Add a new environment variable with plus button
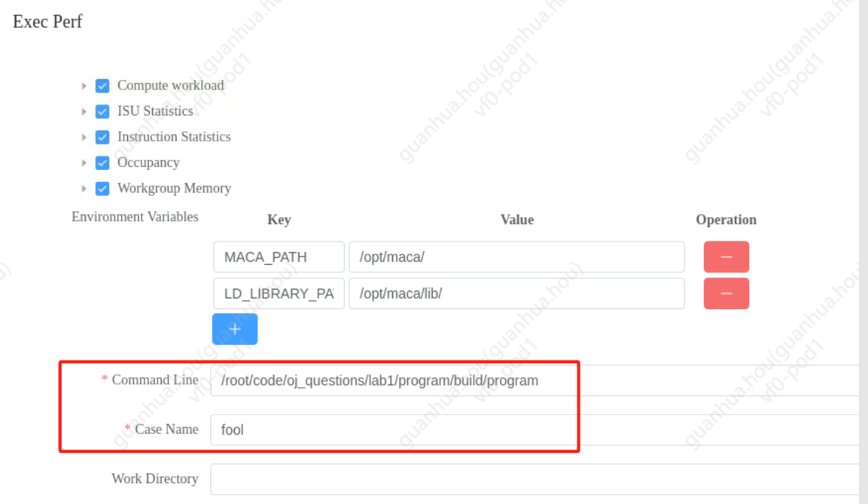Viewport: 868px width, 504px height. [235, 329]
